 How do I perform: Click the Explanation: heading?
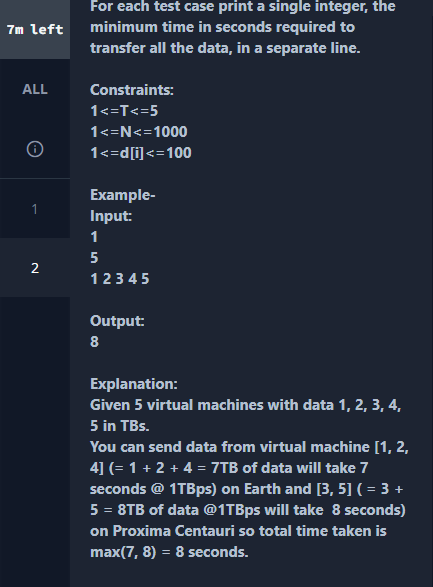point(134,384)
